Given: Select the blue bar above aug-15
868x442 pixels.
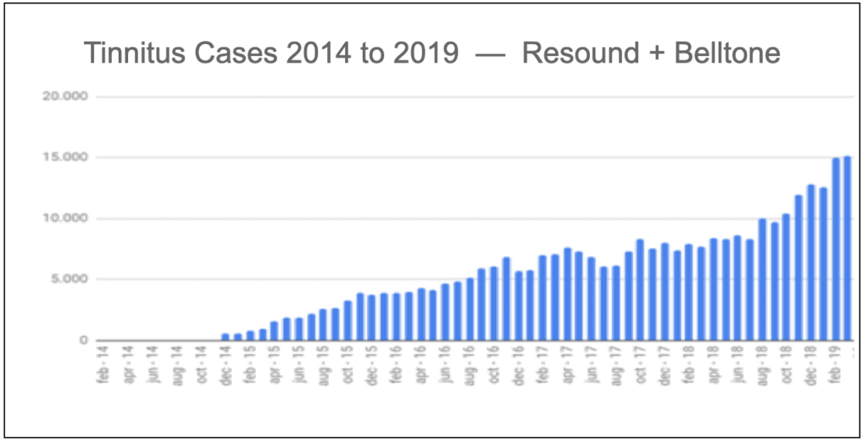Looking at the screenshot, I should [x=323, y=324].
